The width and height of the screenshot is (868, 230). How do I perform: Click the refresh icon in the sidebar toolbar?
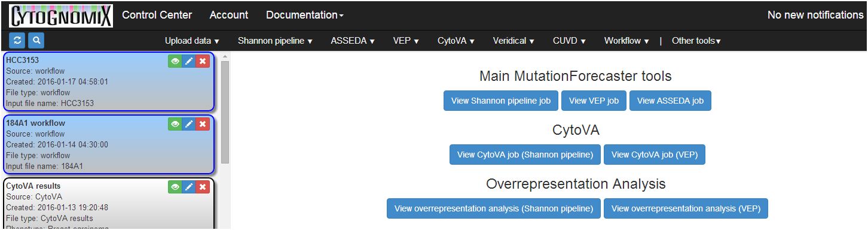coord(17,40)
